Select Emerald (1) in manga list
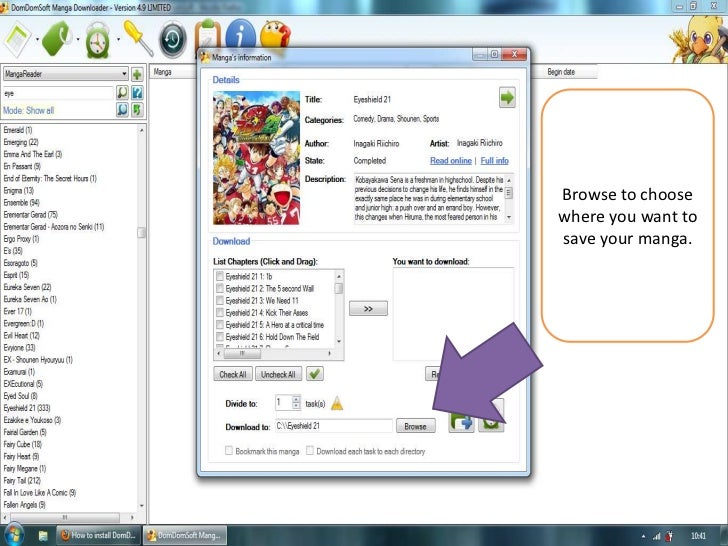This screenshot has width=728, height=546. pos(18,130)
